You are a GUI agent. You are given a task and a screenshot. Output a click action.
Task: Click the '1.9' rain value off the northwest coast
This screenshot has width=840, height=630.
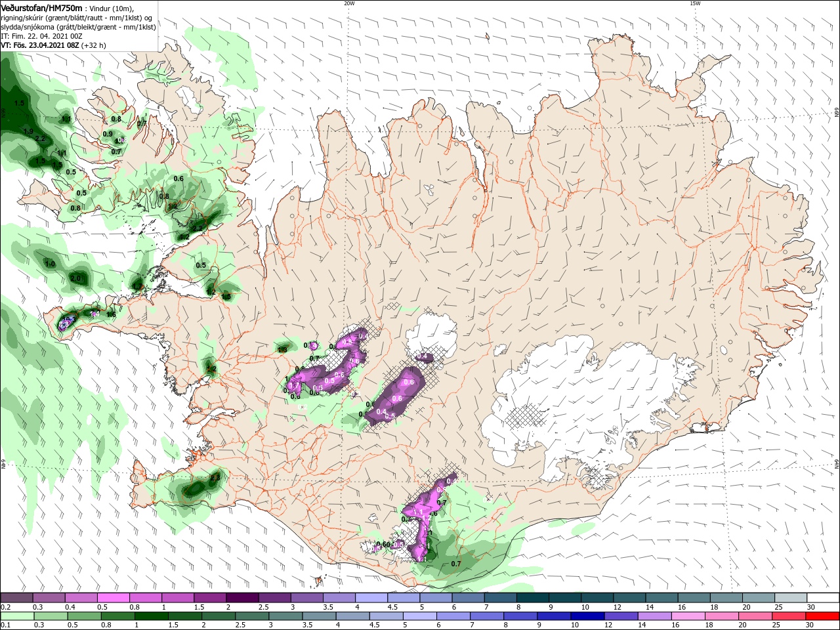[28, 131]
